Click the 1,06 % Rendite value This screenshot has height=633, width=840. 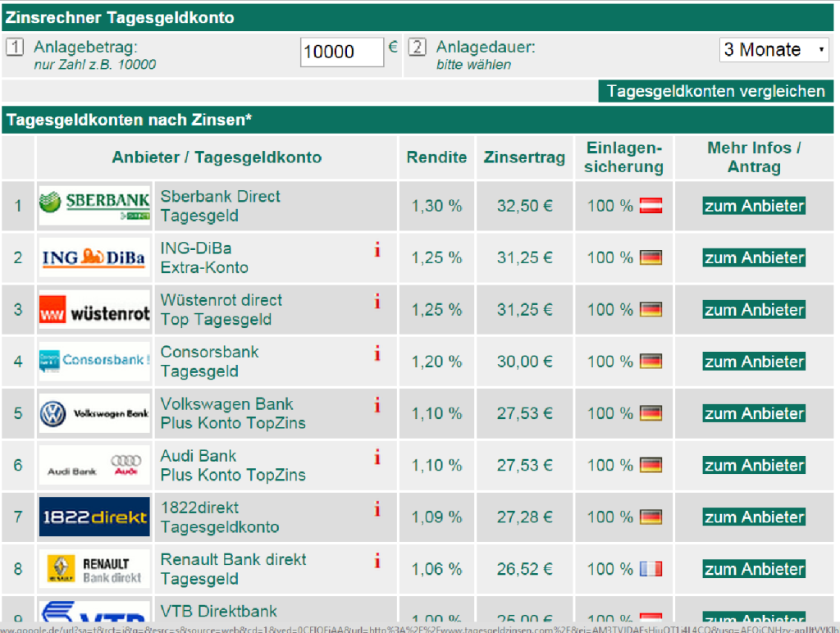tap(436, 569)
